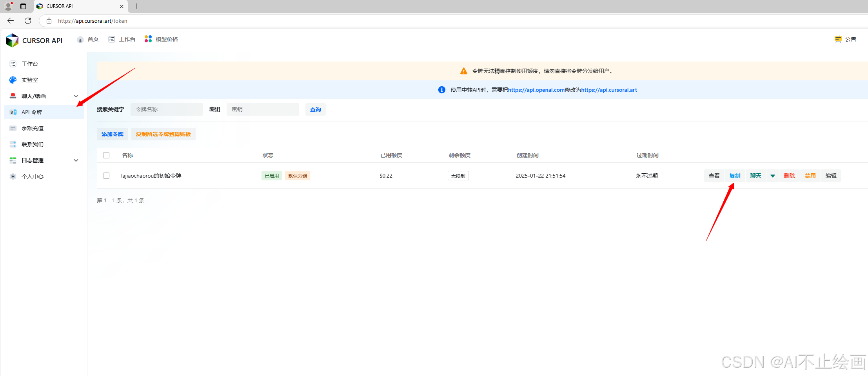Image resolution: width=868 pixels, height=376 pixels.
Task: Reload the page with refresh icon
Action: (x=28, y=21)
